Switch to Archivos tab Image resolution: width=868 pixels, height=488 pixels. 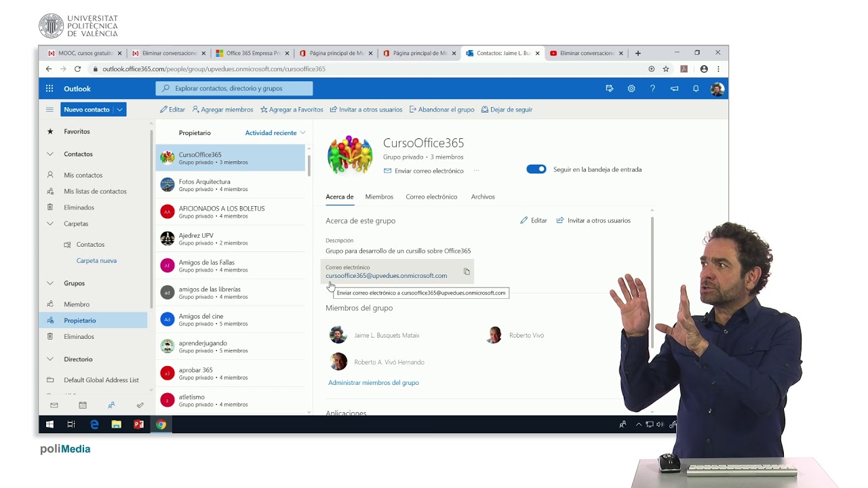coord(483,197)
